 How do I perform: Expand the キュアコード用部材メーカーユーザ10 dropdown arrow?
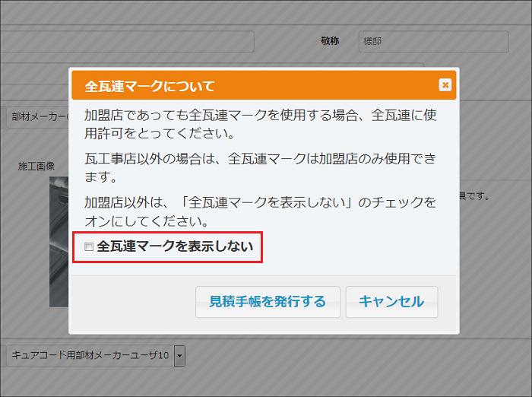[x=179, y=355]
